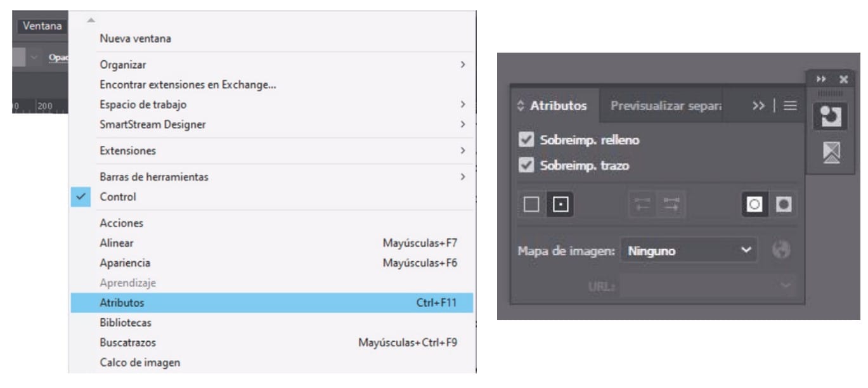This screenshot has height=388, width=868.
Task: Click the Nueva ventana menu entry
Action: click(135, 39)
